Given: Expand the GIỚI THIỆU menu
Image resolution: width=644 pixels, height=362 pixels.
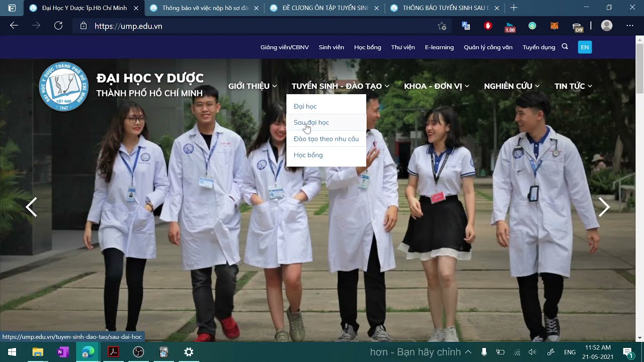Looking at the screenshot, I should (x=253, y=86).
